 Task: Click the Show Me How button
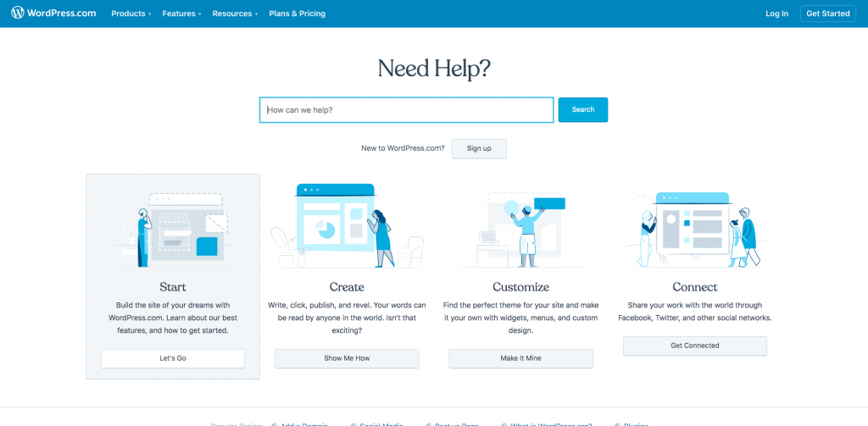[347, 358]
